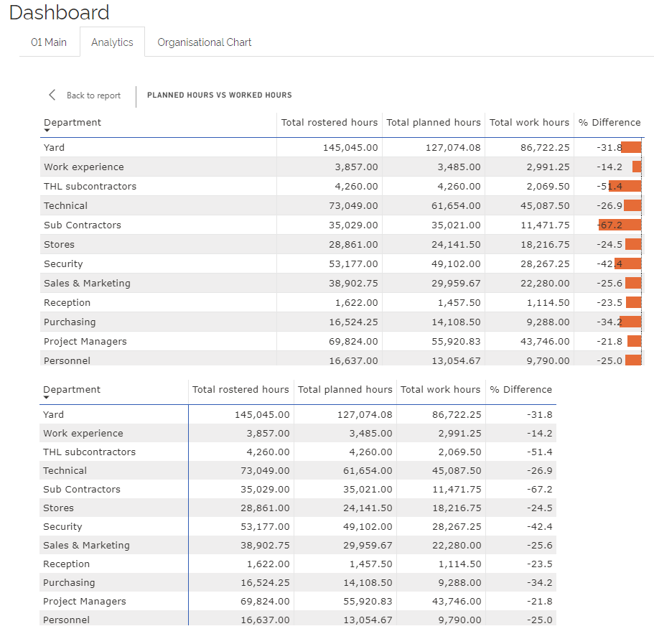Sort lower table by % Difference header
654x644 pixels.
pyautogui.click(x=521, y=389)
